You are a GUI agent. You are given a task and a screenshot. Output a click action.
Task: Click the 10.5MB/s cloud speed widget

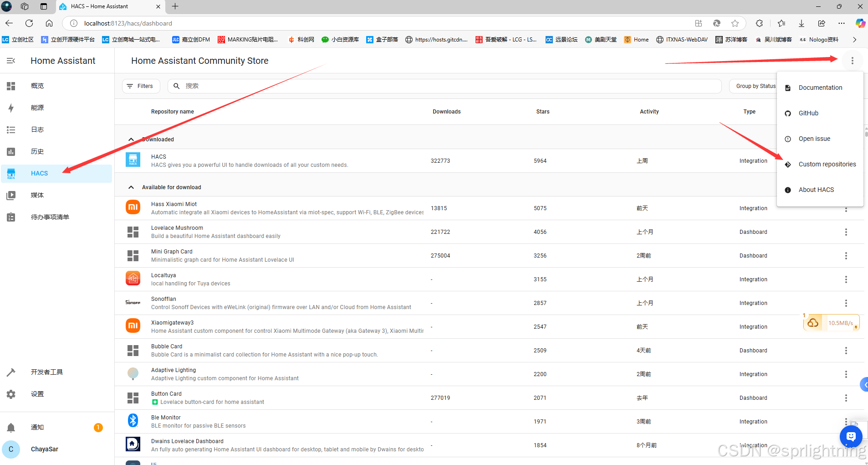pos(831,323)
